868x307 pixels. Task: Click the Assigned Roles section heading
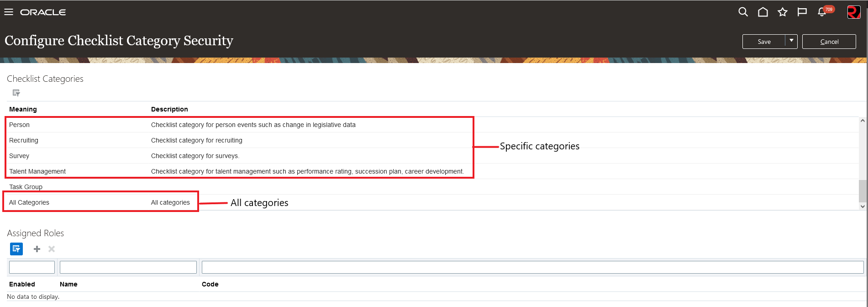coord(36,233)
